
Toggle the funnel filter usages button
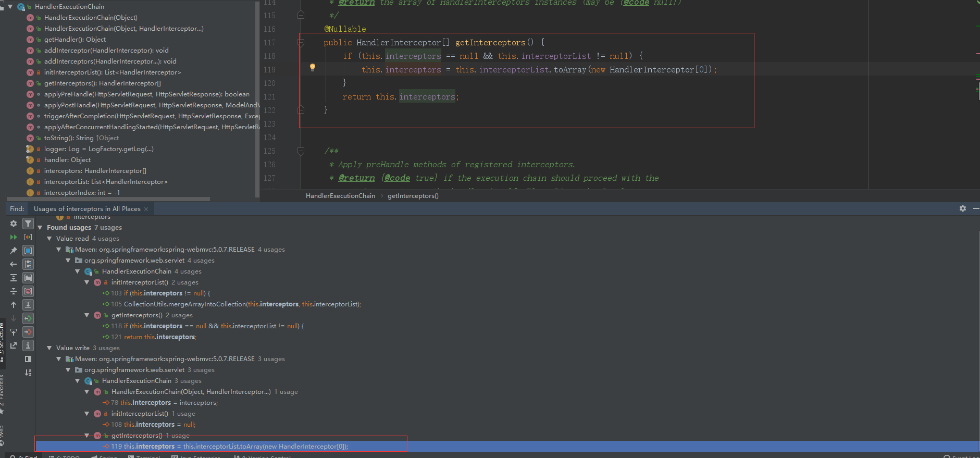click(x=29, y=224)
